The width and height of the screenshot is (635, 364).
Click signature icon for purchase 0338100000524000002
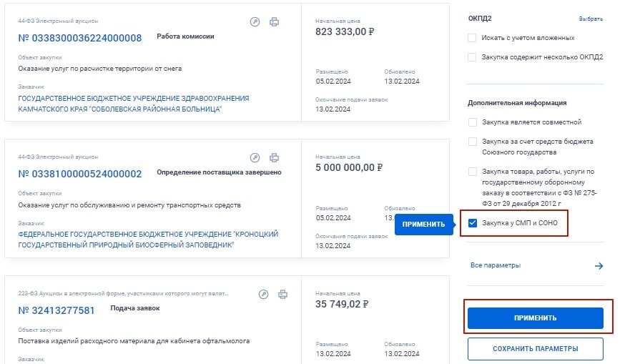point(255,157)
